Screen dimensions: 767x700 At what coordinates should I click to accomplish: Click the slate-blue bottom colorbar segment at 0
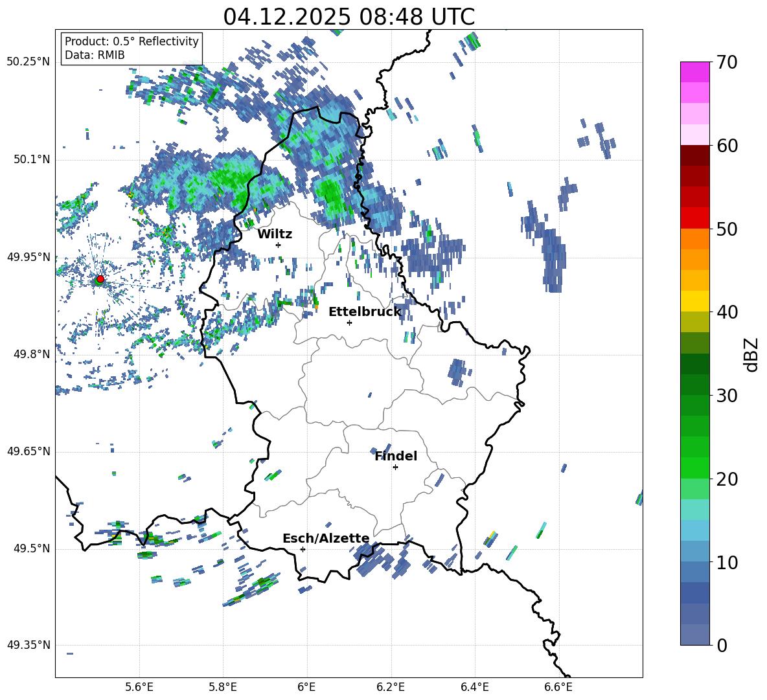pos(694,635)
